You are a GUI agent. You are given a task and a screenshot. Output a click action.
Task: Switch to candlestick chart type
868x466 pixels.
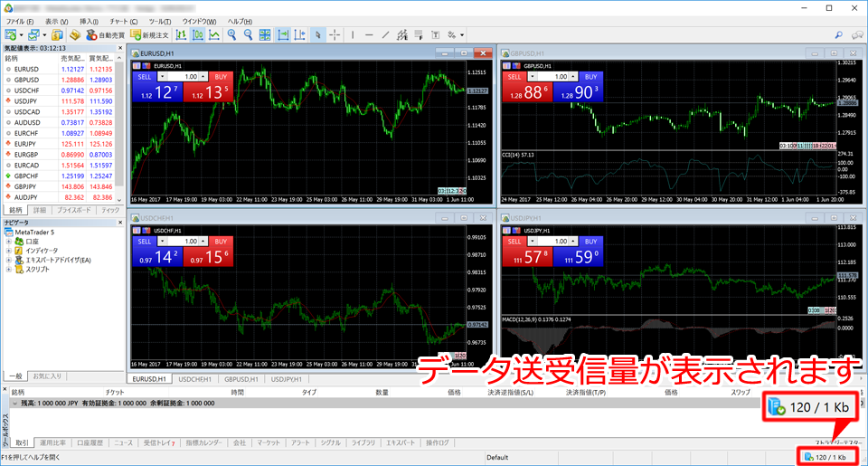[198, 35]
